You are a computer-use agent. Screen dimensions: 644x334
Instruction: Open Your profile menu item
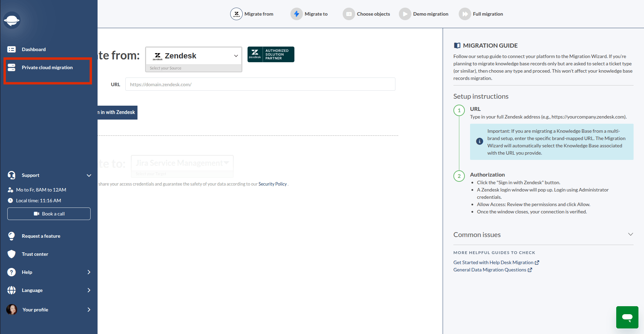[35, 310]
